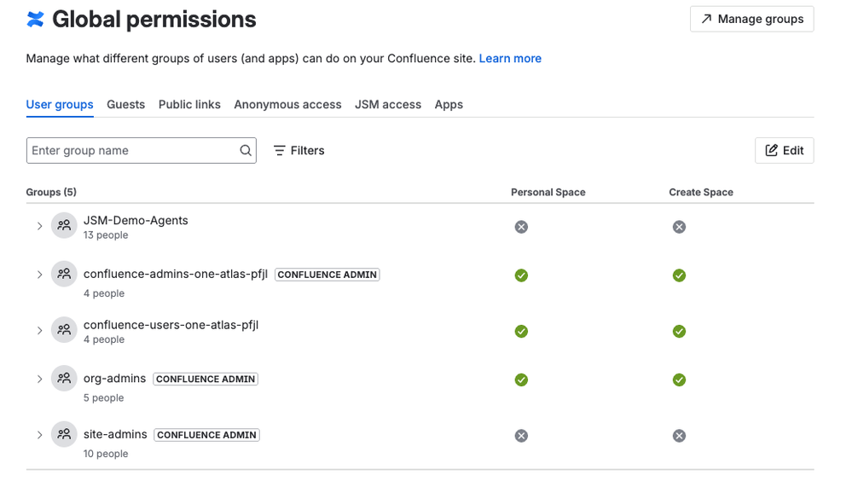Expand the org-admins group row
Image resolution: width=852 pixels, height=504 pixels.
[39, 378]
